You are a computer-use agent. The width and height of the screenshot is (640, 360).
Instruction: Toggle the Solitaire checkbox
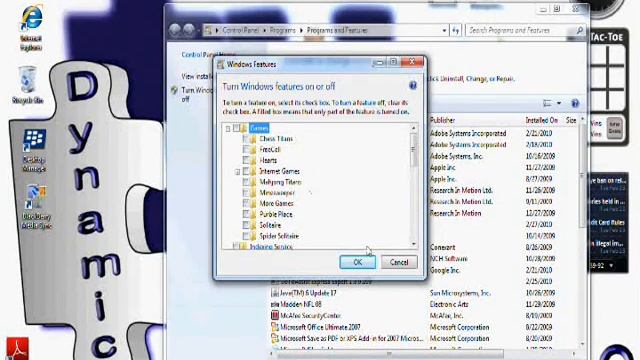(x=246, y=225)
